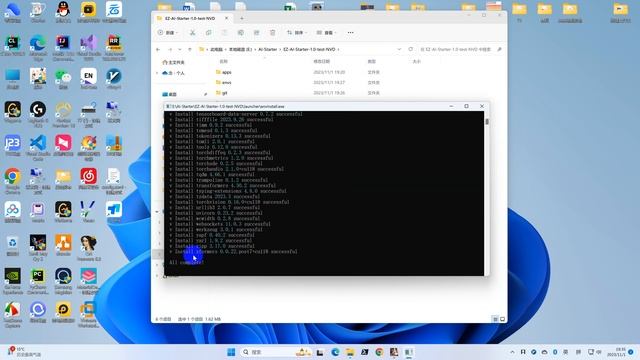Open the Windows Start menu on taskbar
The width and height of the screenshot is (640, 360).
point(231,352)
